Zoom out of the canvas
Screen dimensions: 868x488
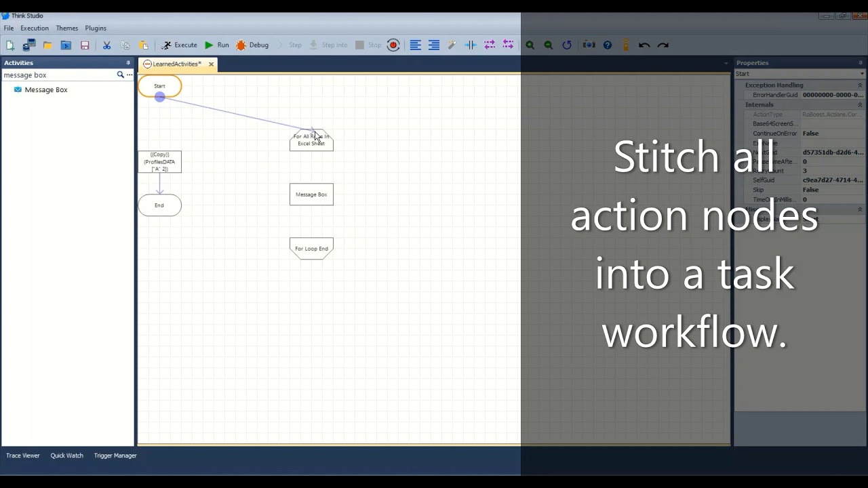pyautogui.click(x=549, y=45)
